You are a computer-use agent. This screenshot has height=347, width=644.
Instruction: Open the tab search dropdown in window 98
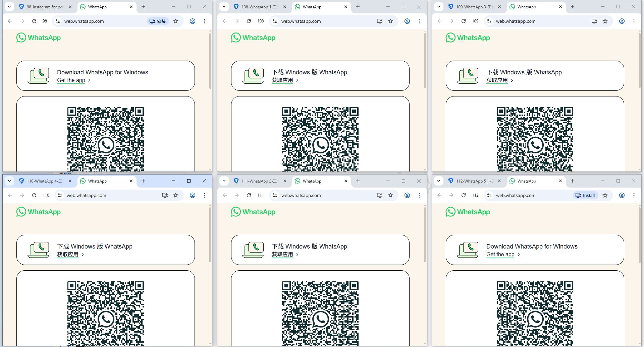point(9,7)
